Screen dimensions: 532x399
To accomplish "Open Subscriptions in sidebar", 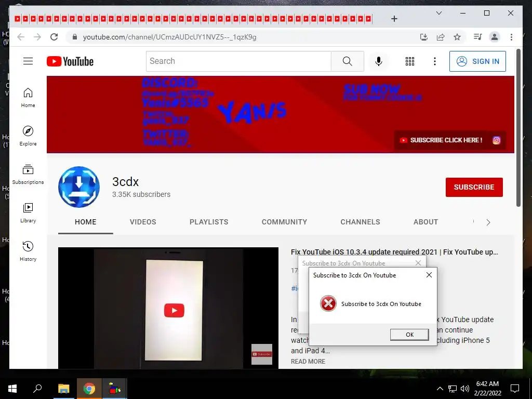I will coord(28,175).
